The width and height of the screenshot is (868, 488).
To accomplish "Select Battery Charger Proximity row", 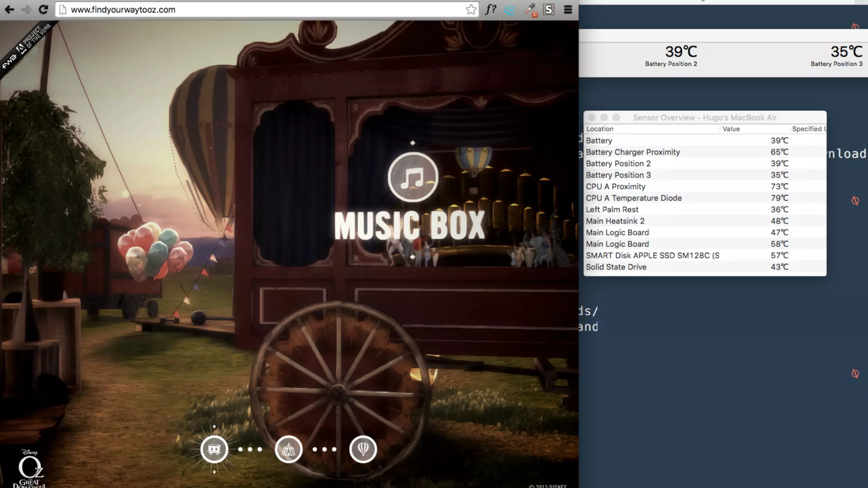I will point(705,152).
